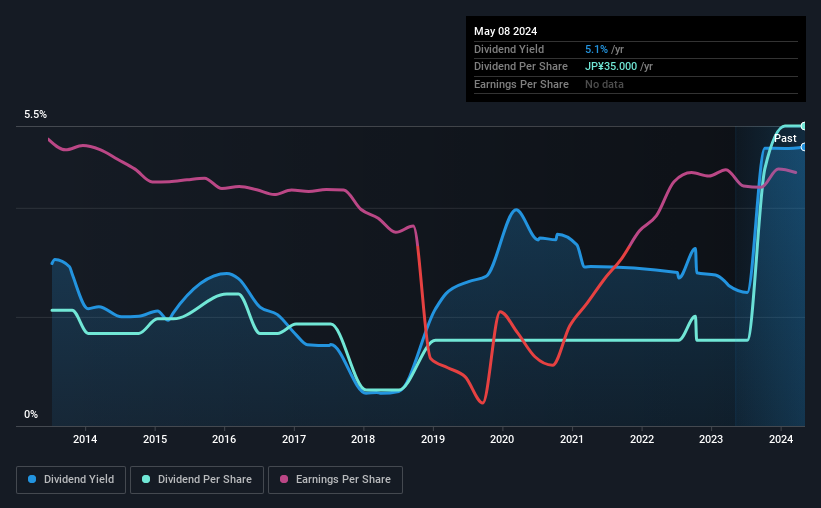The height and width of the screenshot is (508, 821).
Task: Click the blue Dividend Yield end-point marker
Action: 803,147
